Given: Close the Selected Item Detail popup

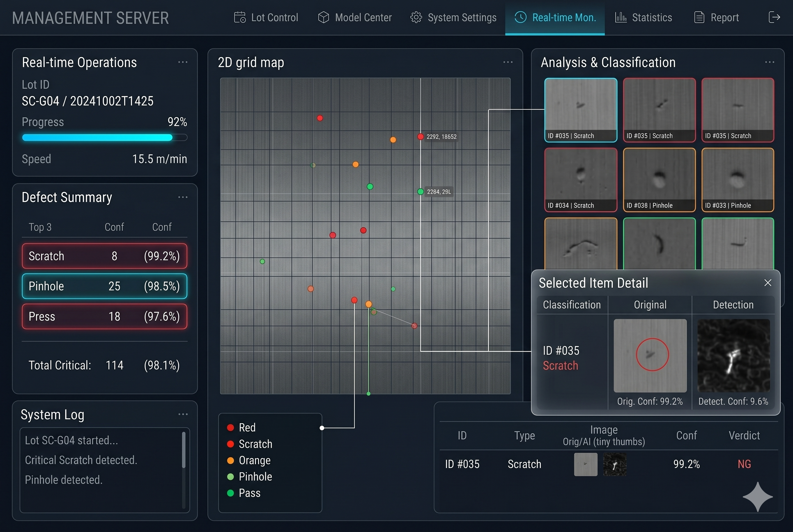Looking at the screenshot, I should [x=768, y=283].
